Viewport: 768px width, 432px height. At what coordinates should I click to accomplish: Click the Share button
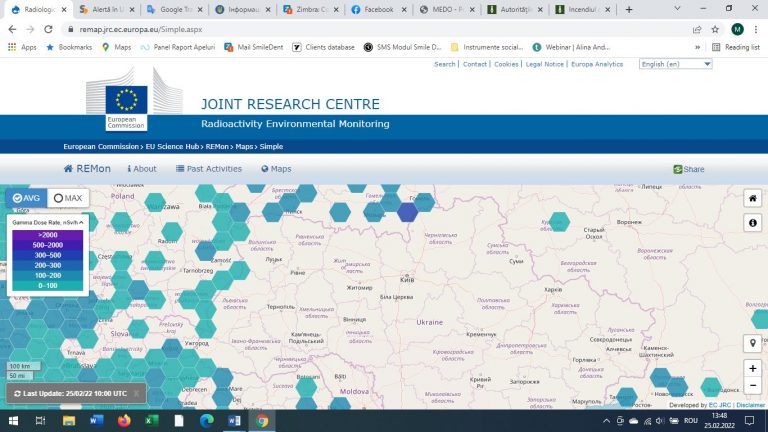click(x=689, y=169)
